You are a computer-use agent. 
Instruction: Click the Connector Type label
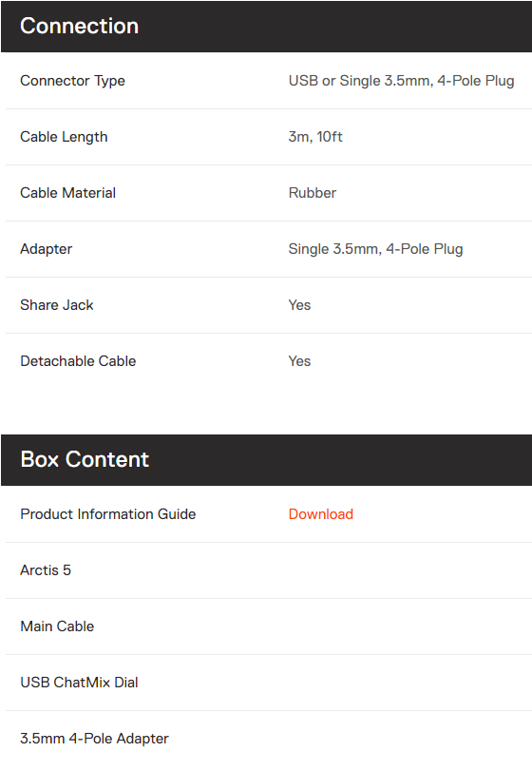point(72,81)
